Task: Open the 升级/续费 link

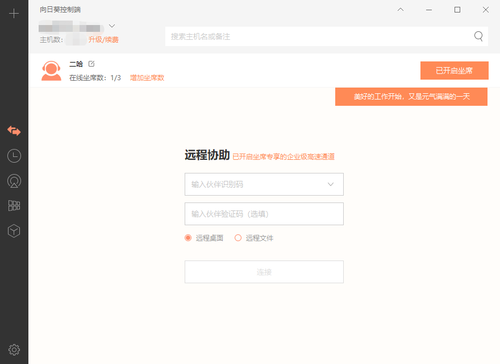Action: 103,40
